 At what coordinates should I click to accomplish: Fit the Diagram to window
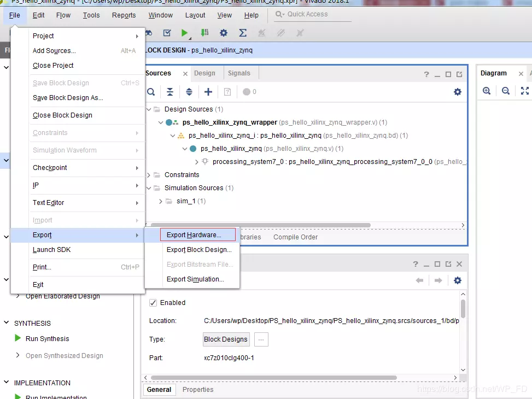coord(525,91)
